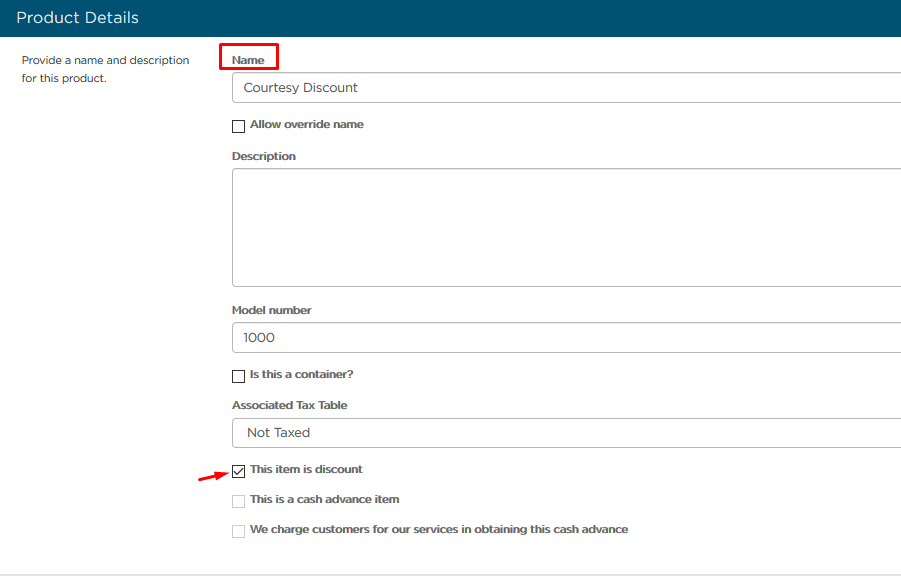Click the Model number field showing 1000
The image size is (901, 576).
[567, 337]
